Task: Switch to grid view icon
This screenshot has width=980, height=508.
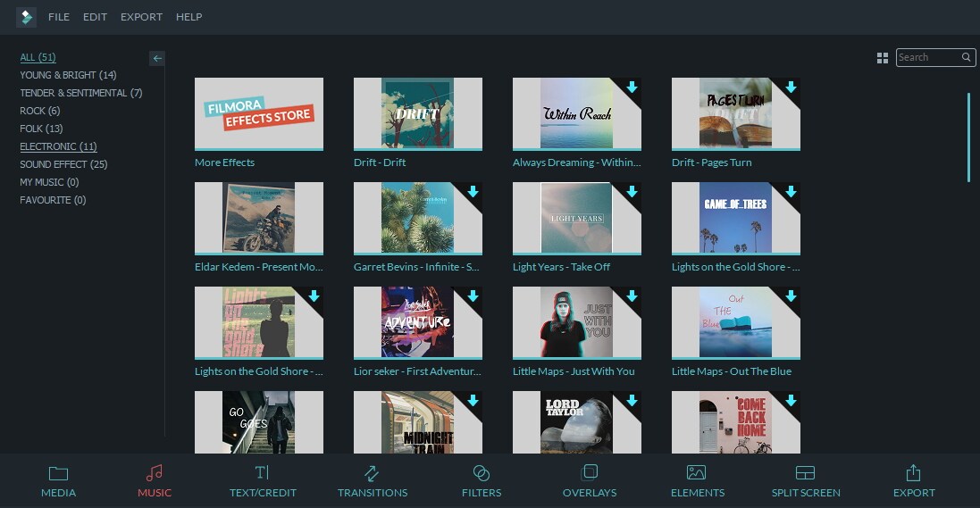Action: 883,57
